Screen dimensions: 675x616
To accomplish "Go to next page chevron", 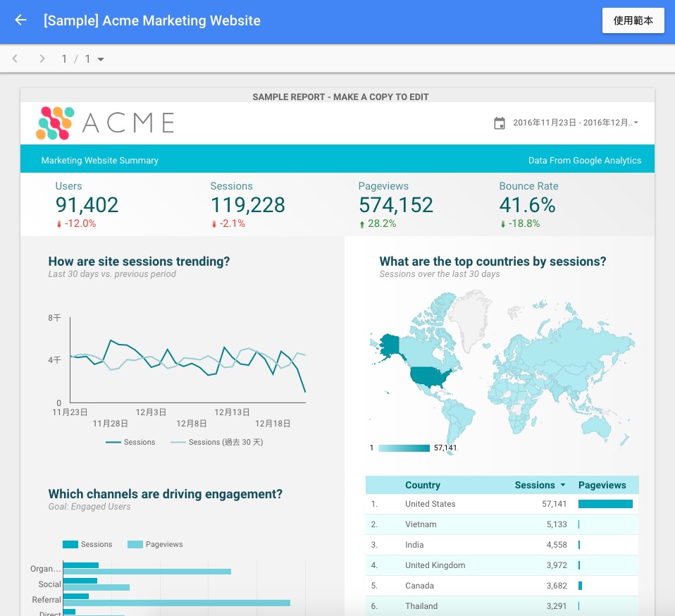I will 42,58.
